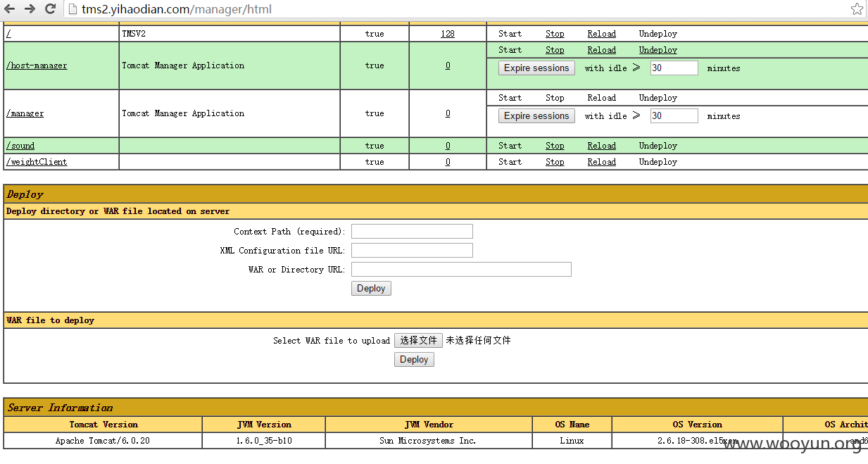Reload the /host-manager application

(x=602, y=50)
